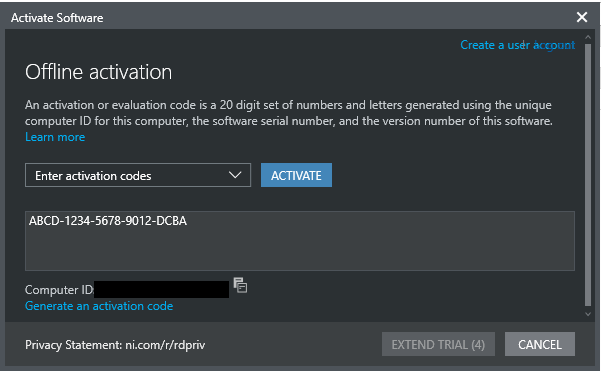Click the scrollbar down arrow

pos(588,314)
